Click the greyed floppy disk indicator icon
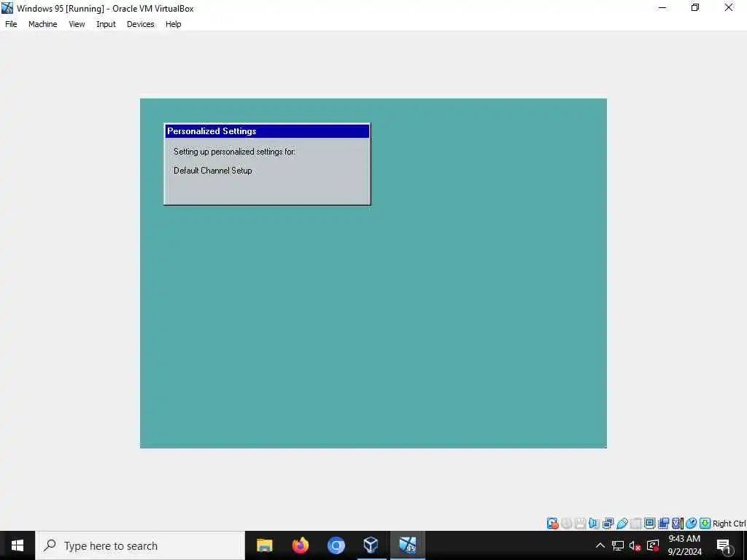This screenshot has width=747, height=560. [x=580, y=524]
